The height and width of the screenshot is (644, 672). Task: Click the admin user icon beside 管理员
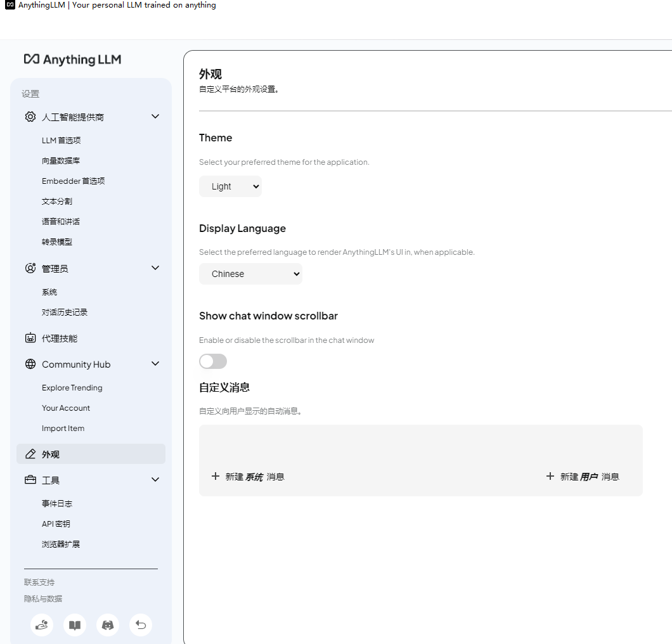point(30,268)
